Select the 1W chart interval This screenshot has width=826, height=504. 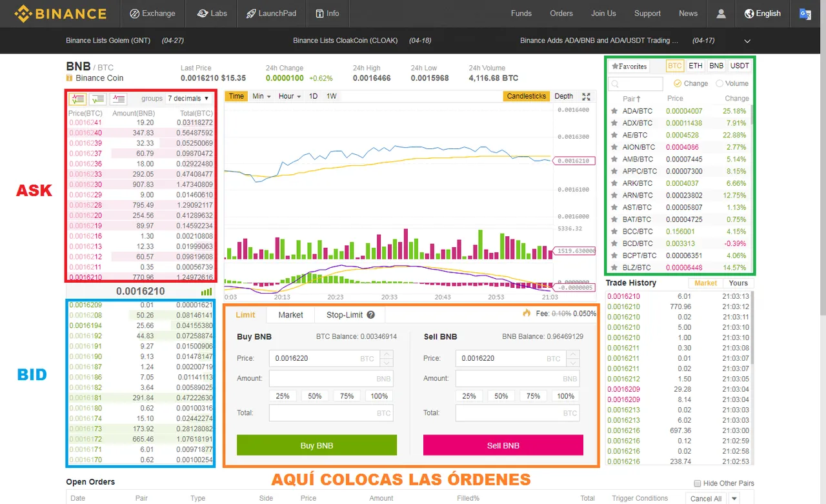click(x=331, y=96)
